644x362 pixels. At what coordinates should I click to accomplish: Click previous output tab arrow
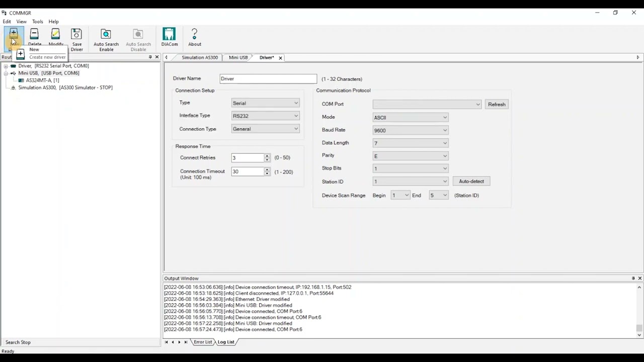(x=173, y=342)
